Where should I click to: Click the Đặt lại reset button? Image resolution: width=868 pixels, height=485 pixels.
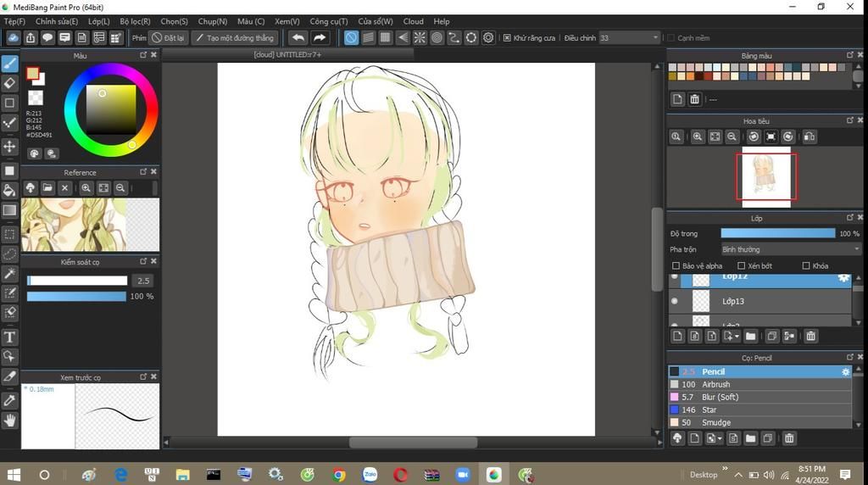[x=168, y=37]
